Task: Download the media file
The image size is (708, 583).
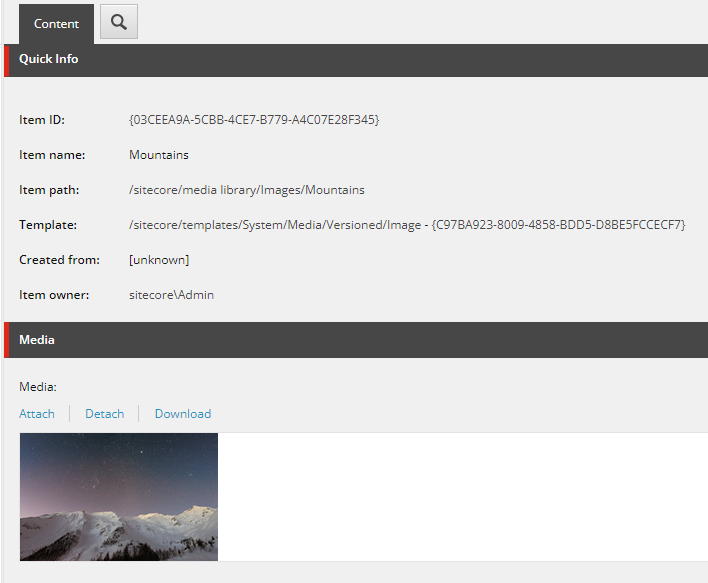Action: 183,414
